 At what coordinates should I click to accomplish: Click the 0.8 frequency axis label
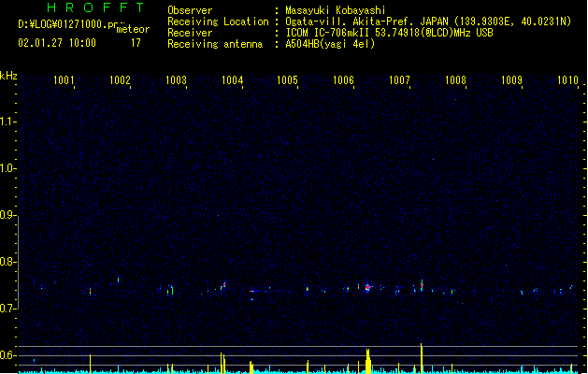[x=8, y=262]
